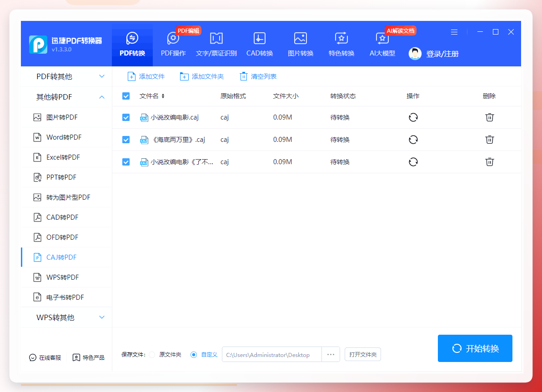Browse folder with the ... button
The height and width of the screenshot is (392, 542).
[x=331, y=355]
